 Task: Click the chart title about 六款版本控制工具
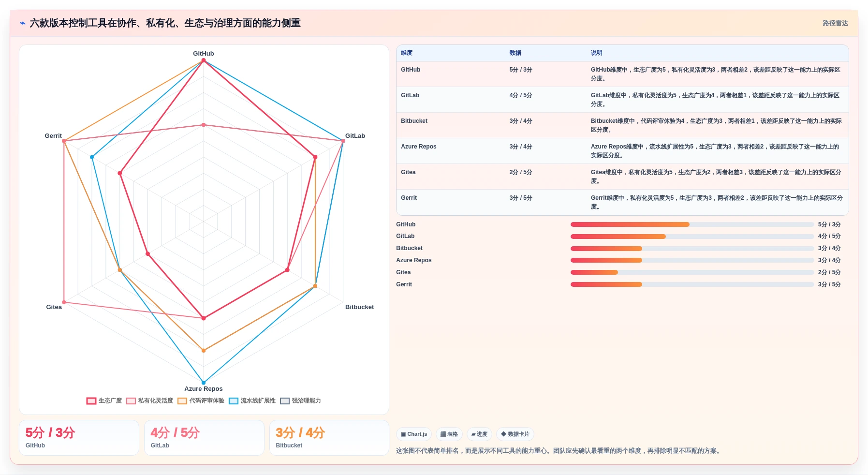pos(165,23)
